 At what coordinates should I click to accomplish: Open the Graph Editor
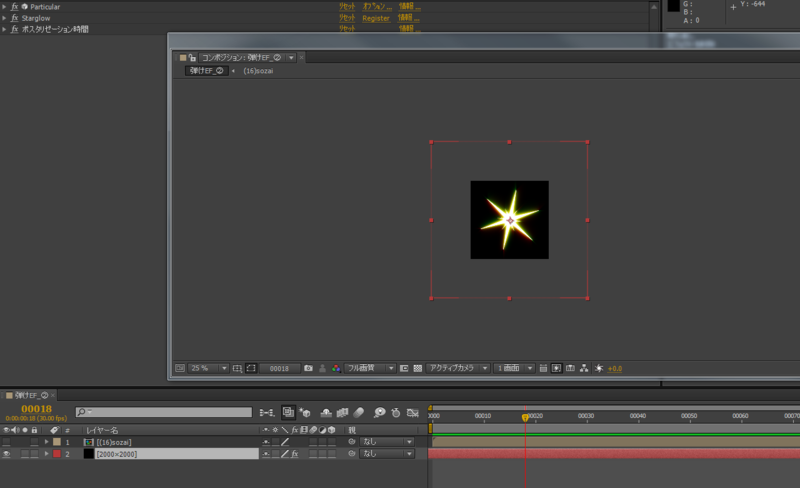[413, 412]
